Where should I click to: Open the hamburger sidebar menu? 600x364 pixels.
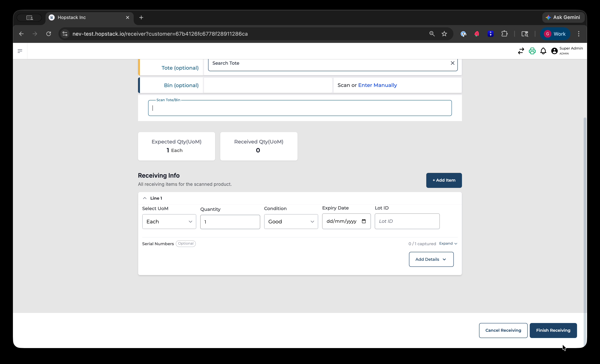[x=20, y=51]
